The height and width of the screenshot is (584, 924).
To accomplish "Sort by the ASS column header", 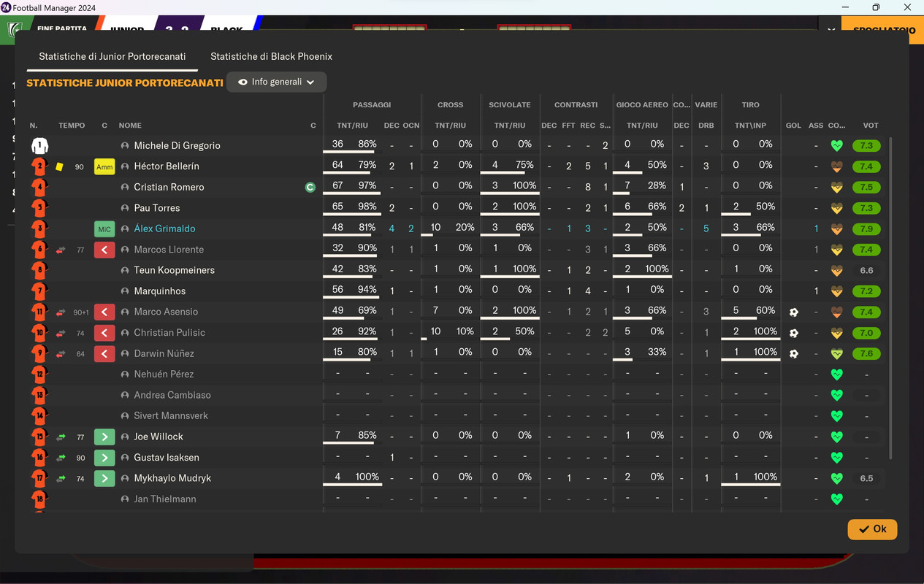I will [x=816, y=126].
